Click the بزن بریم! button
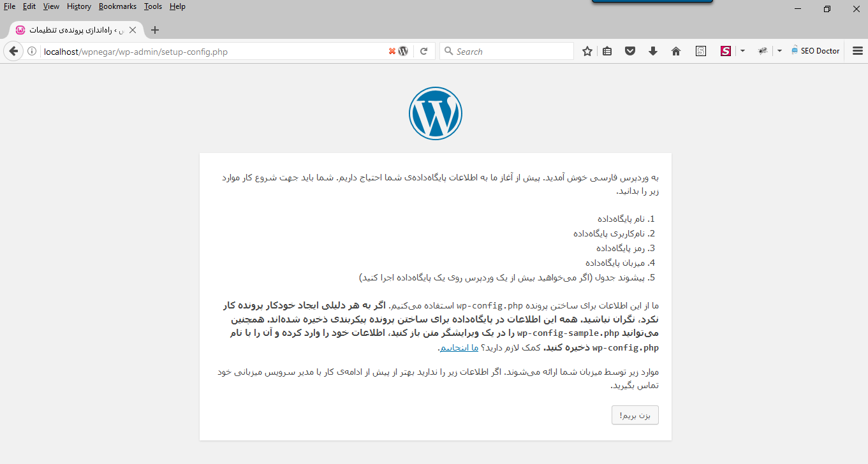Screen dimensions: 868x464 635,415
